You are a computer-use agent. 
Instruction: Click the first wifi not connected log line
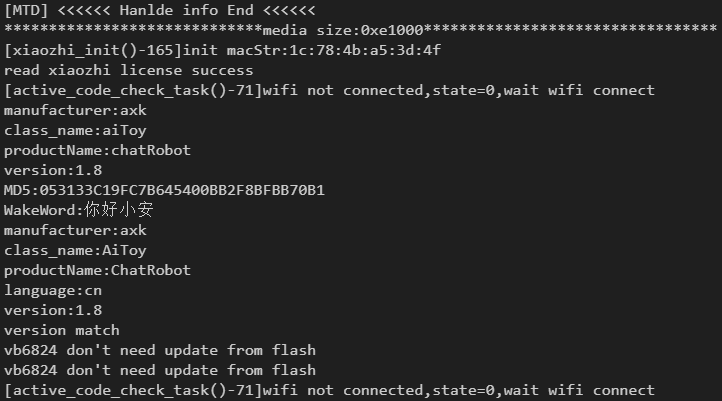tap(330, 90)
